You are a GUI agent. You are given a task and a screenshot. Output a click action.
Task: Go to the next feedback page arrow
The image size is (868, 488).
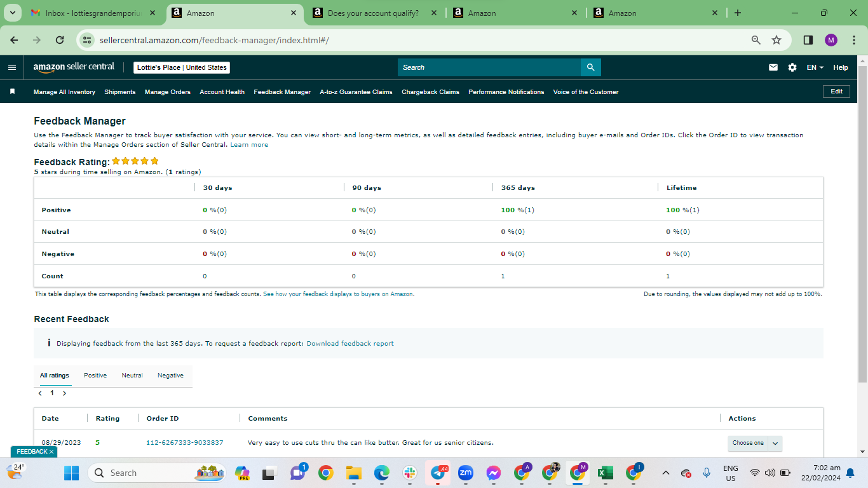(64, 393)
